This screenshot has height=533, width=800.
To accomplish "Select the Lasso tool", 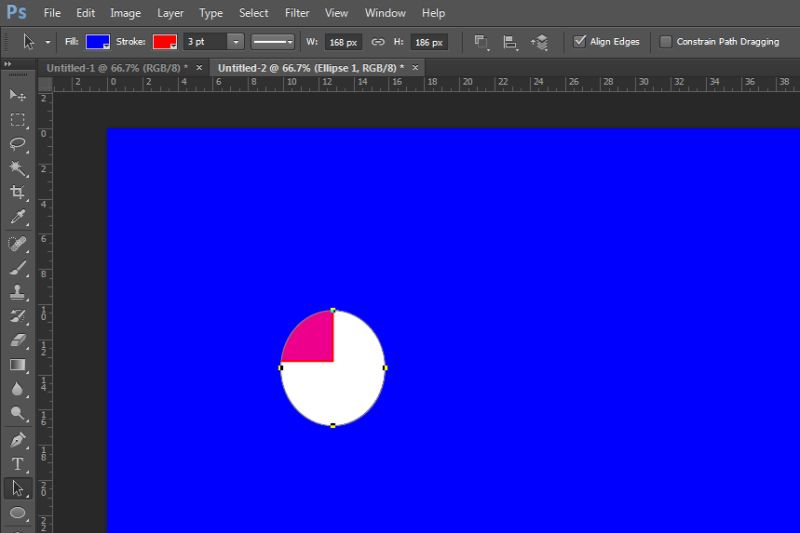I will coord(17,144).
